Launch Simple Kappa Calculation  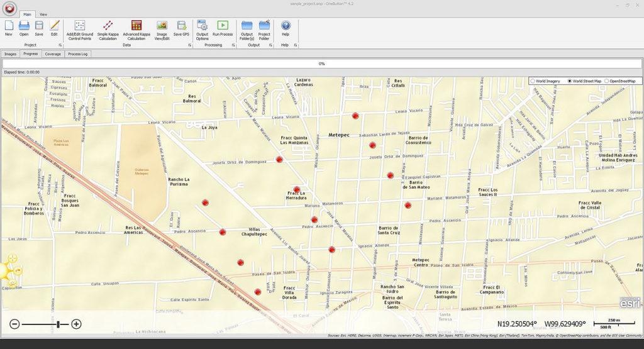108,30
